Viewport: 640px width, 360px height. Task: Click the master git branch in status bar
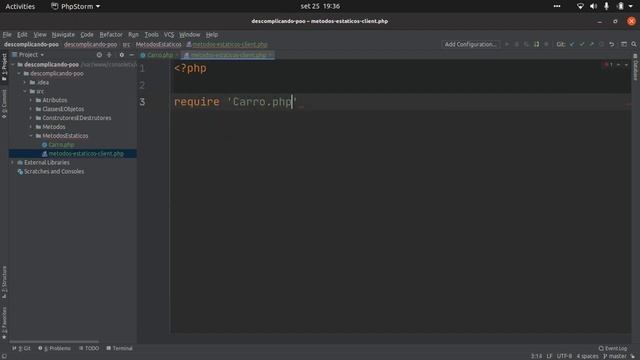click(x=615, y=356)
